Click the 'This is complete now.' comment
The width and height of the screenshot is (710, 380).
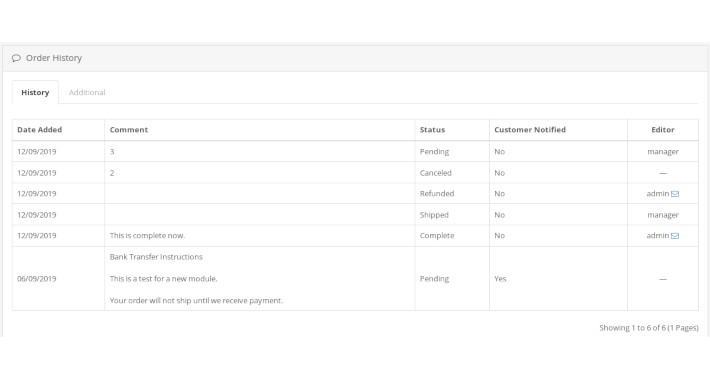coord(147,236)
